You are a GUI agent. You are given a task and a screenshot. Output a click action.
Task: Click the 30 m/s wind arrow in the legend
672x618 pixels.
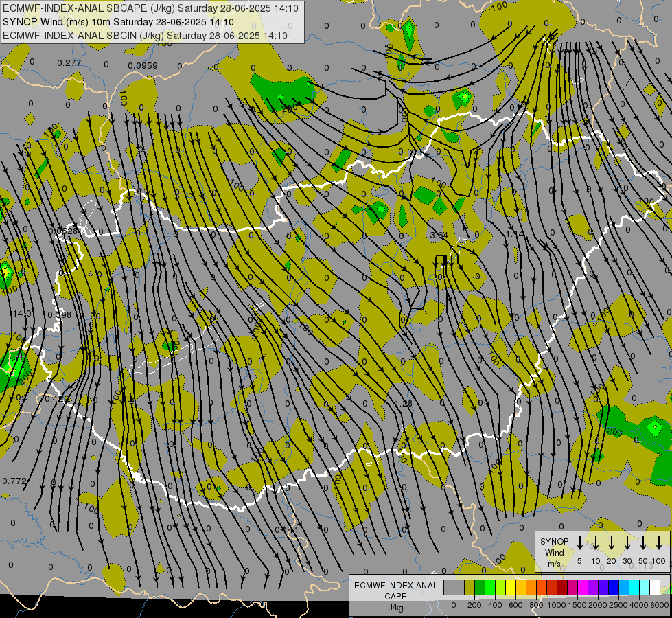click(627, 543)
